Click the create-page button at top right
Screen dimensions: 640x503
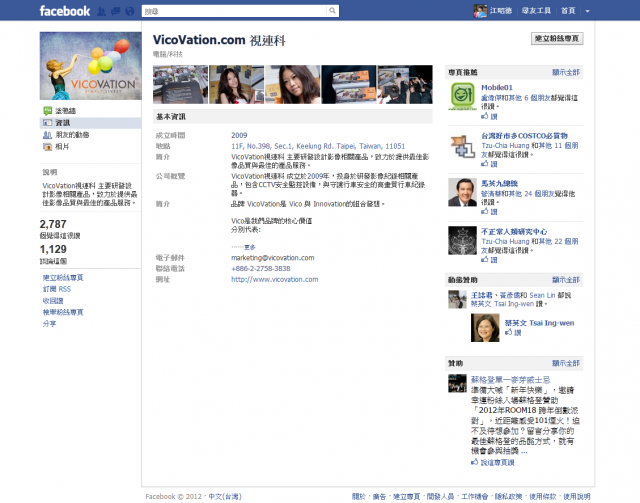[557, 38]
